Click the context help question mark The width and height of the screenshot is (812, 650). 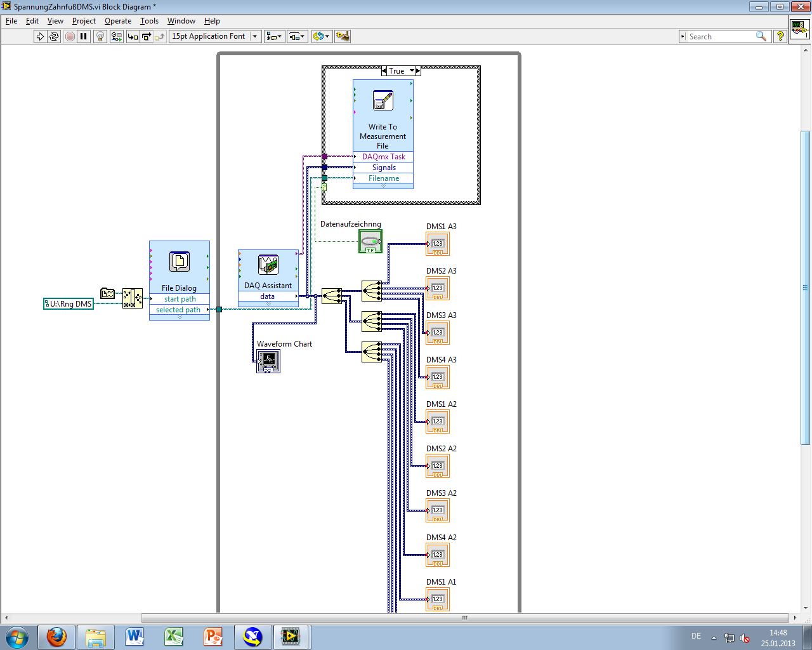(x=780, y=37)
